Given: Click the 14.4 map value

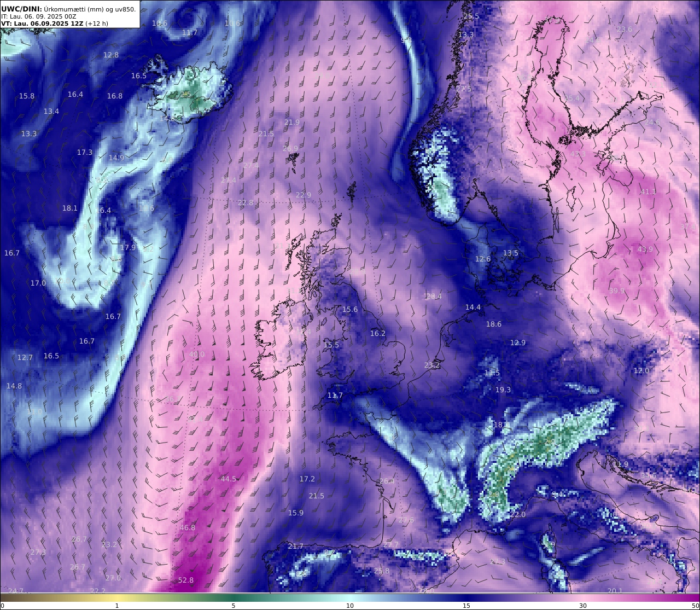Looking at the screenshot, I should 473,307.
